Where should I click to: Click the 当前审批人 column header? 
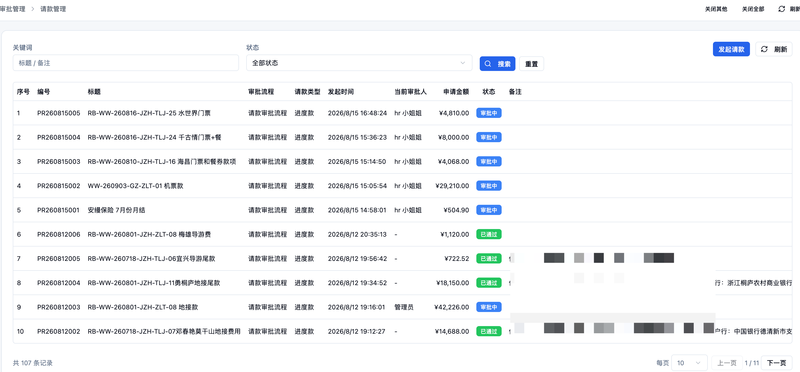(x=410, y=92)
